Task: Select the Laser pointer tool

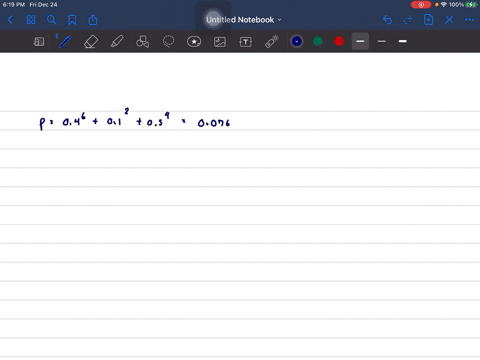Action: click(272, 42)
